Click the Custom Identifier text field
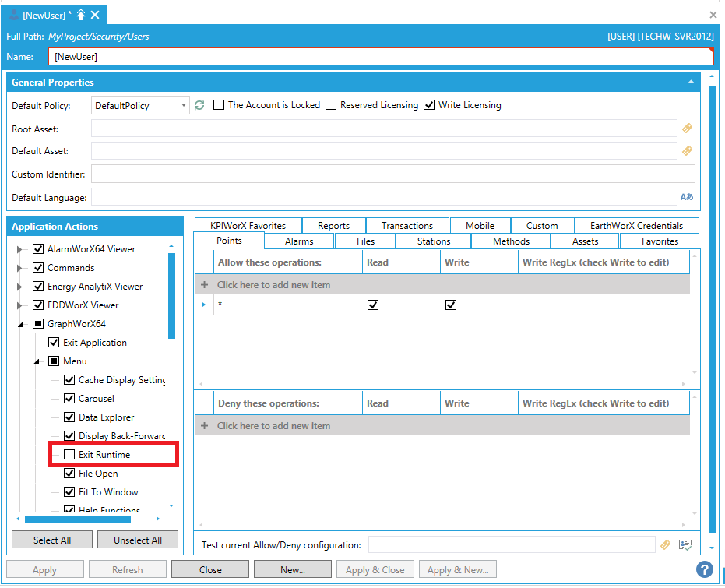This screenshot has width=725, height=588. 392,174
